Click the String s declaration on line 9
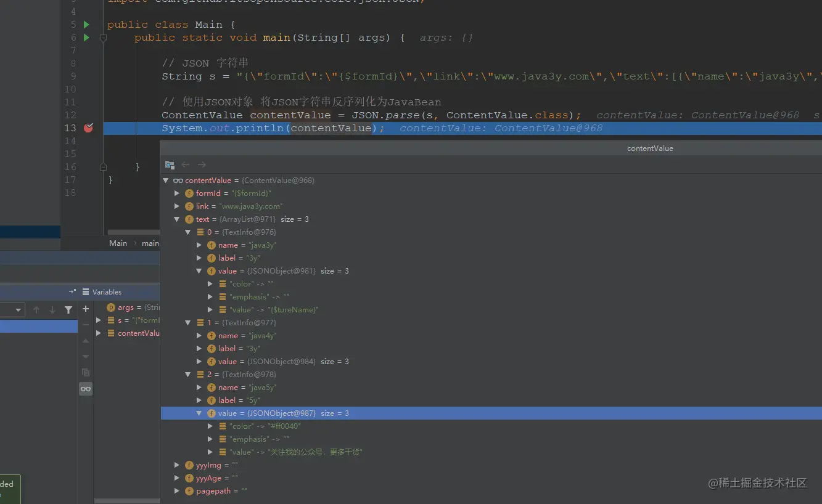 pos(491,76)
